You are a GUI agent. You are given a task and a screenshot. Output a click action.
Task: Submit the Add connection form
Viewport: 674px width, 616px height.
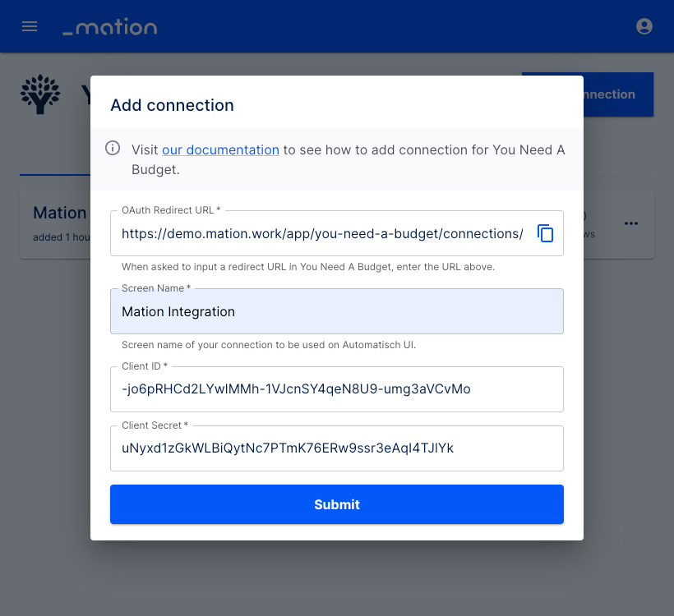tap(336, 504)
